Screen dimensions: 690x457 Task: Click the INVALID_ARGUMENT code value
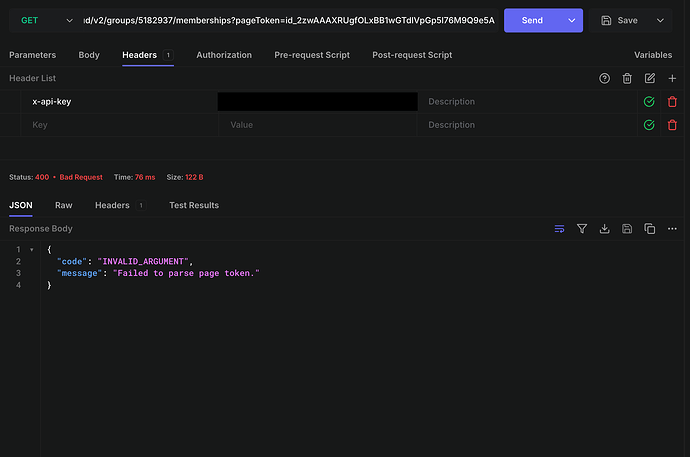click(143, 261)
